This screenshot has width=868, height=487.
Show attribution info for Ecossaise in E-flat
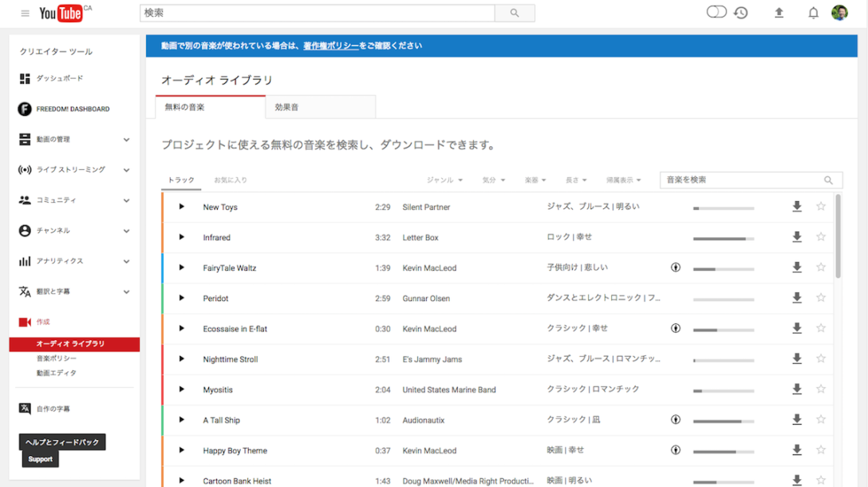coord(676,329)
